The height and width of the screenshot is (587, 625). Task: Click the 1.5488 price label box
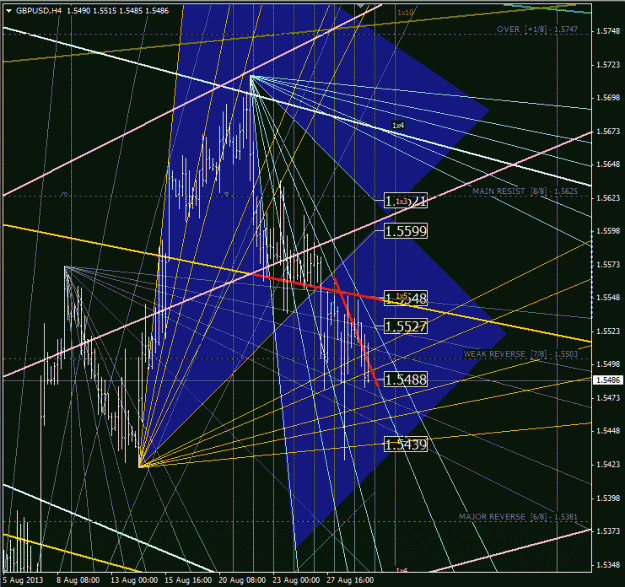[406, 379]
